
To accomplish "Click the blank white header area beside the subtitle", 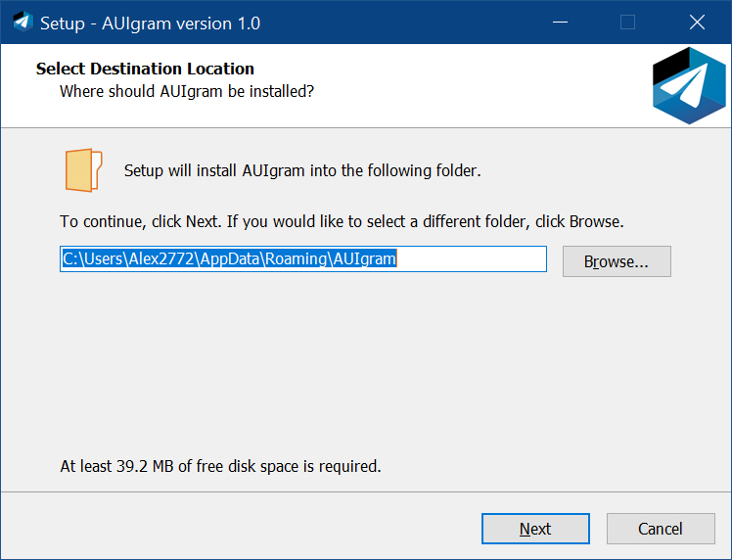I will [x=470, y=88].
